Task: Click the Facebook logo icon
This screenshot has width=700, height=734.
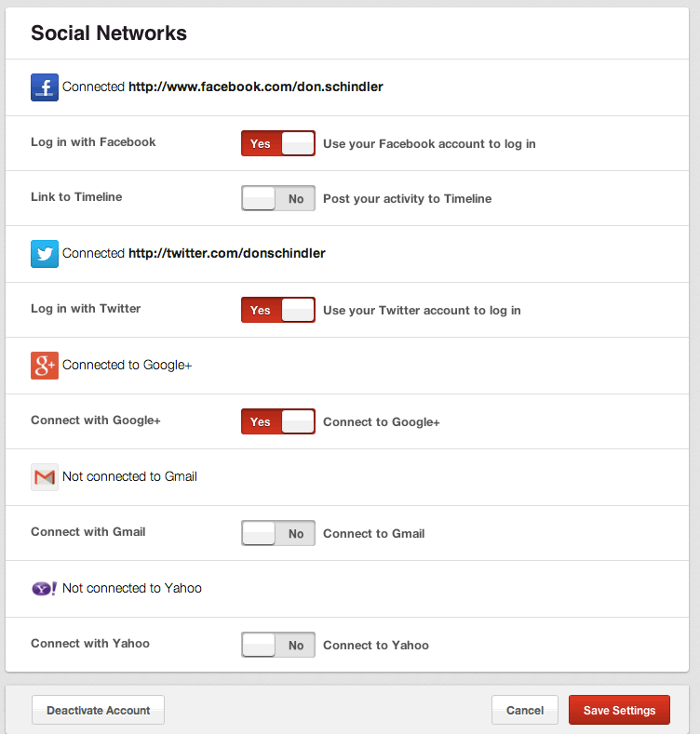Action: pos(45,87)
